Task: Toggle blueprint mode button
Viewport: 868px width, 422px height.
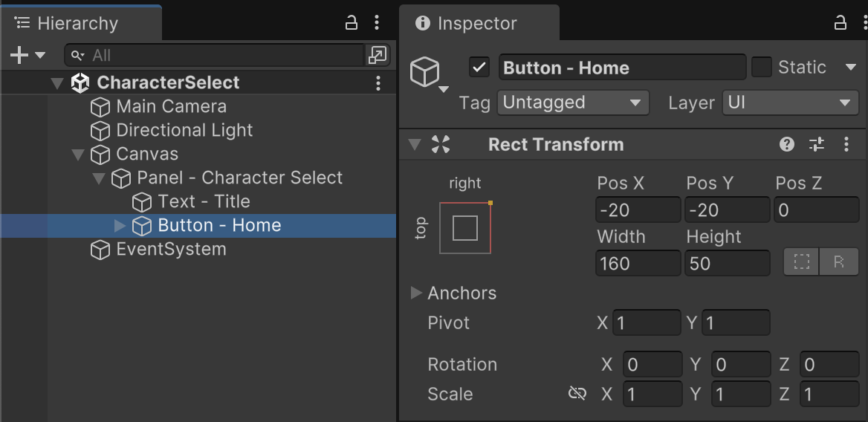Action: (802, 262)
